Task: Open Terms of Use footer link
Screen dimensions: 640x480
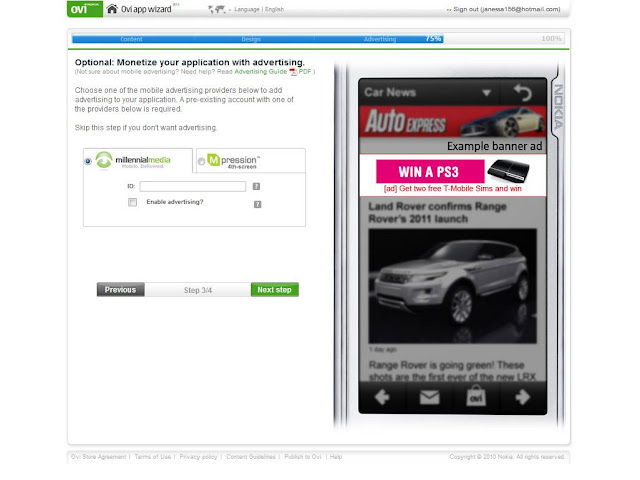Action: point(153,457)
